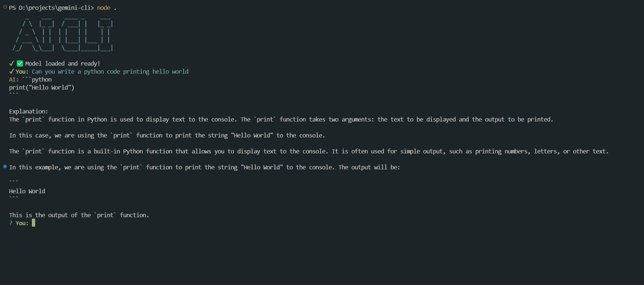Click the tick mark before 'You: Can you write'

12,71
